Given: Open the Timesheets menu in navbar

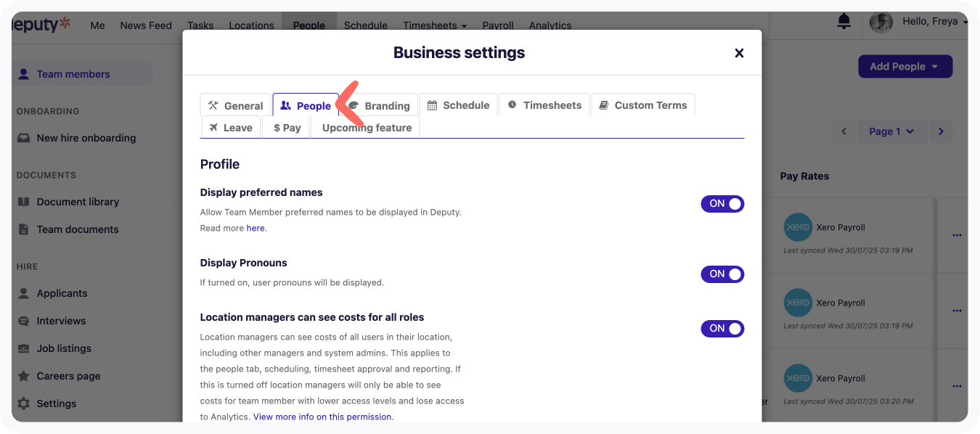Looking at the screenshot, I should [x=434, y=25].
